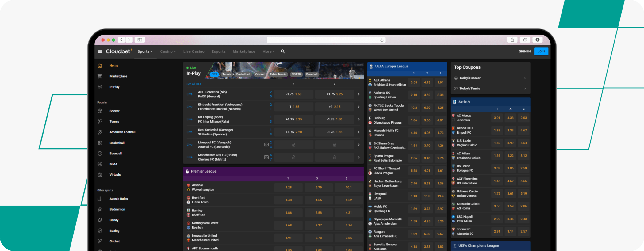Screen dimensions: 644x251
Task: Open the More dropdown in the navbar
Action: [x=268, y=51]
